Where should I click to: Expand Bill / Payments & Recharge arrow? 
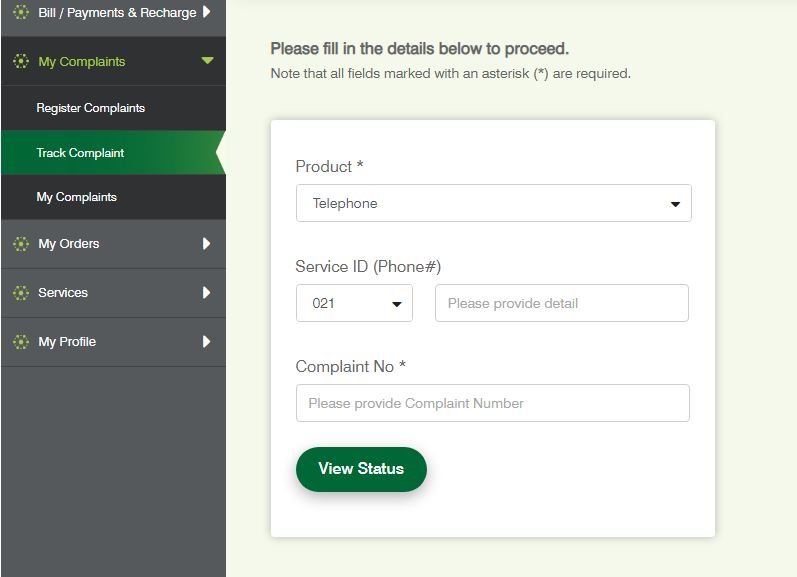click(206, 11)
